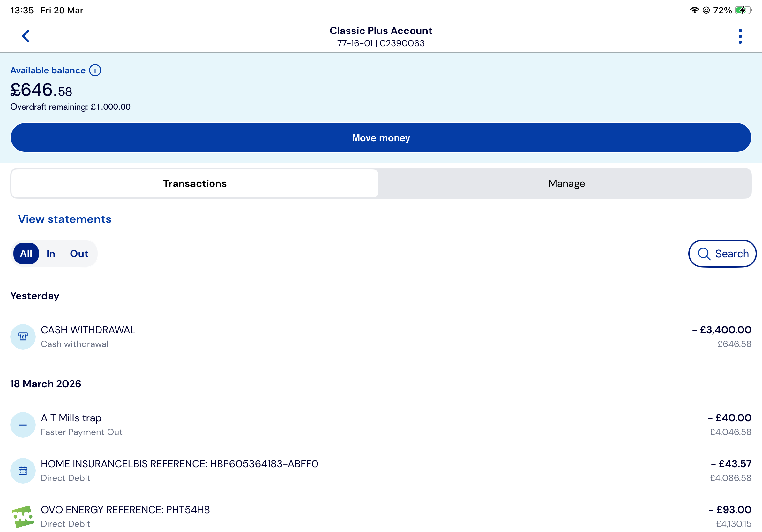Go back using the chevron arrow
762x532 pixels.
point(26,36)
